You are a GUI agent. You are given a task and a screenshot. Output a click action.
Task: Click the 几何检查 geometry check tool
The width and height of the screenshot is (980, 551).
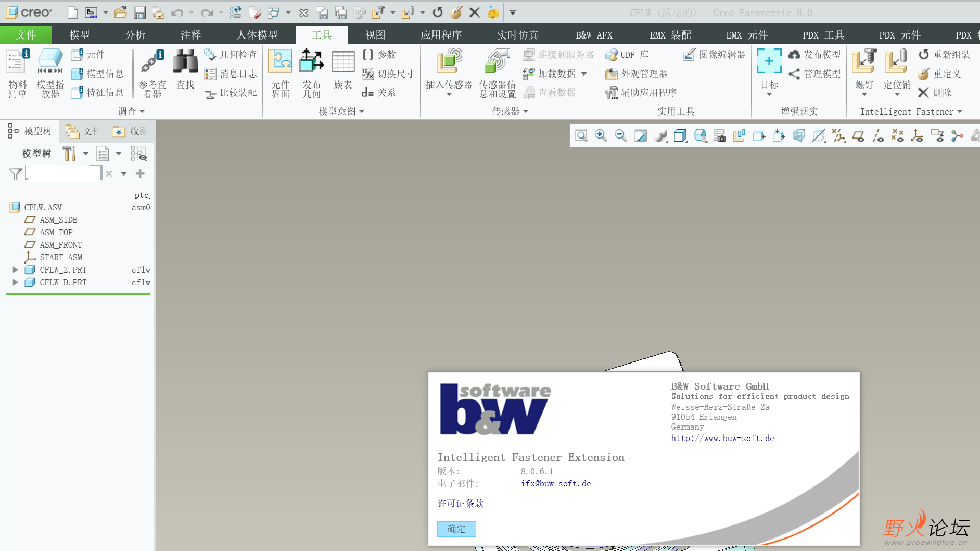[231, 54]
